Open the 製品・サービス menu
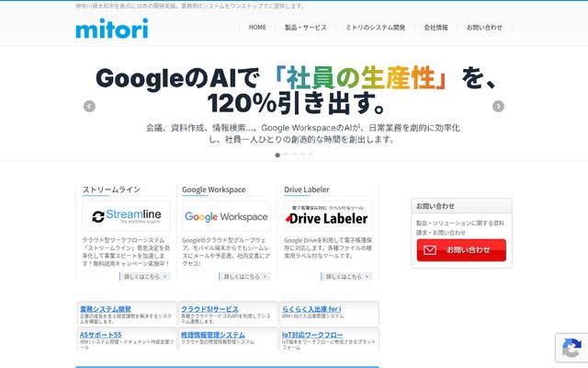The image size is (588, 368). (x=306, y=28)
